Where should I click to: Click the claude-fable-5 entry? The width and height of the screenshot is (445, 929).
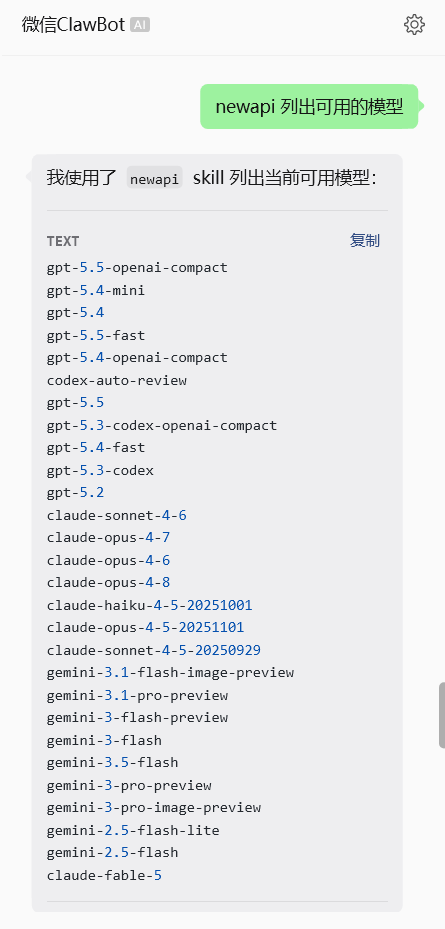[104, 875]
